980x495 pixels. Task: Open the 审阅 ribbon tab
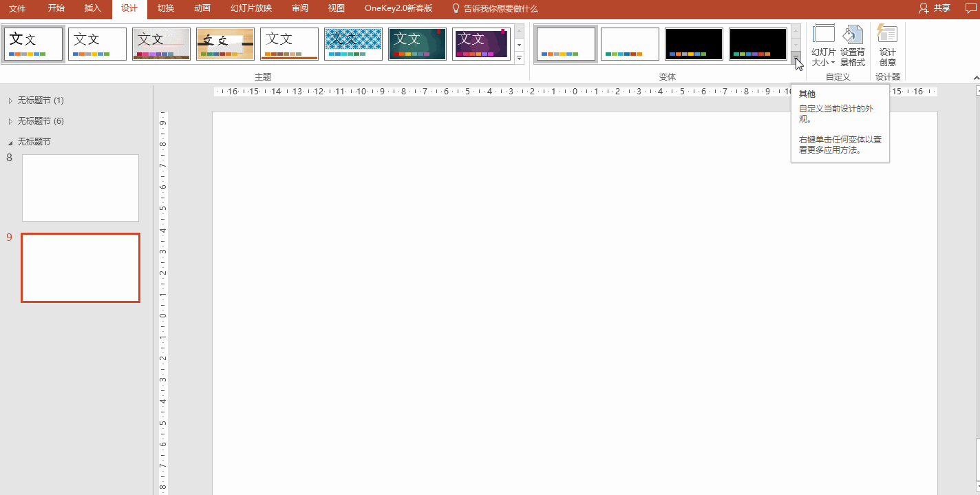tap(300, 8)
